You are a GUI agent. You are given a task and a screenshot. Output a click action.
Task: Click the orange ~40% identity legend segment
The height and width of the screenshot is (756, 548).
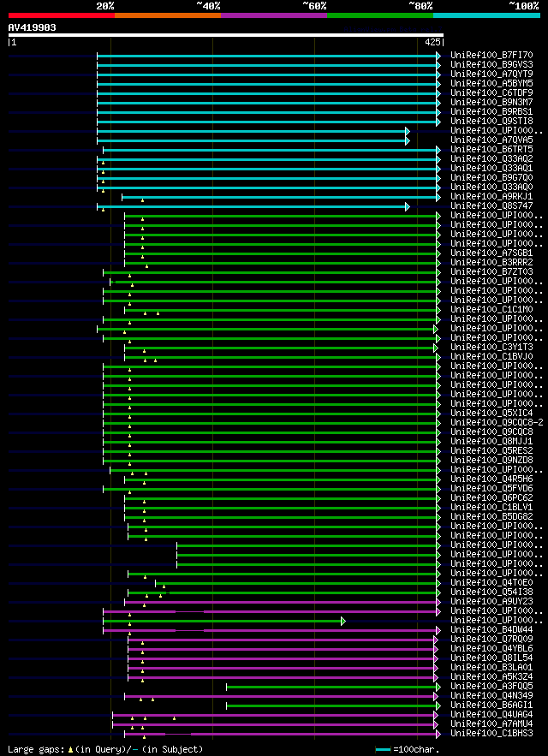pyautogui.click(x=168, y=15)
